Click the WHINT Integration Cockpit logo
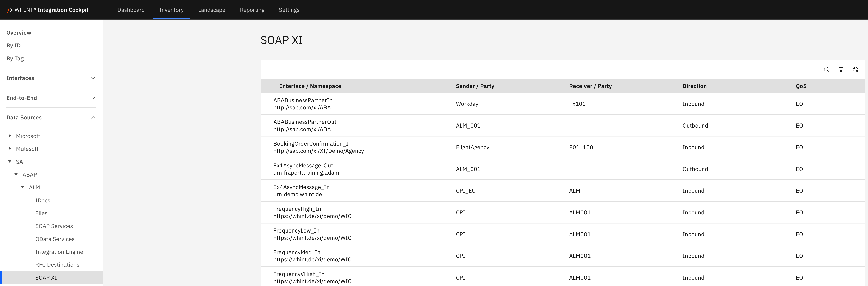This screenshot has height=286, width=868. tap(48, 10)
